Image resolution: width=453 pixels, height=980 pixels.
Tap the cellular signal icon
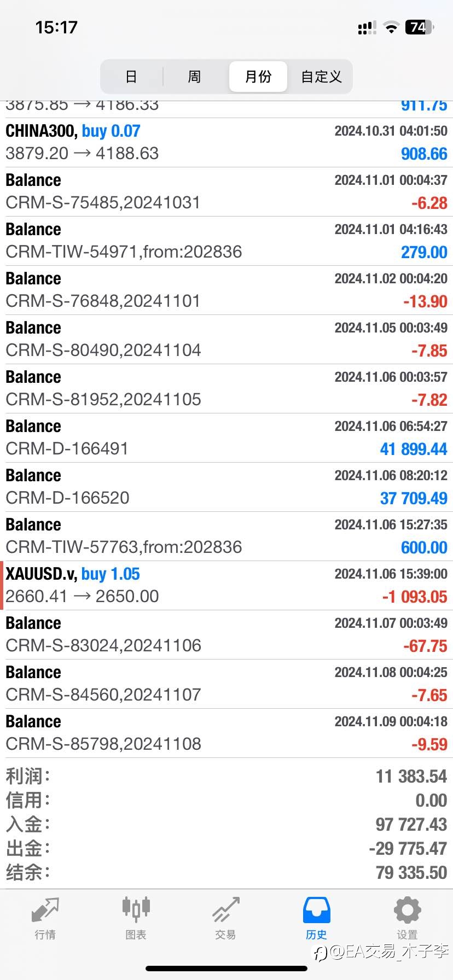click(367, 27)
